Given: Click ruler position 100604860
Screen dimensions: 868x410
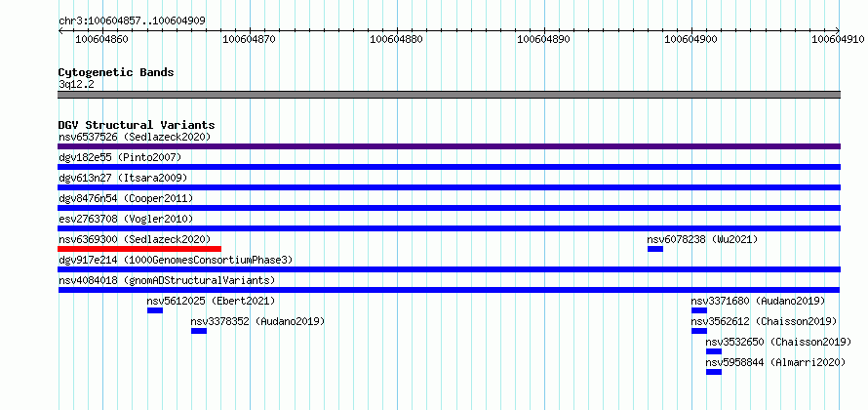Looking at the screenshot, I should pos(101,39).
